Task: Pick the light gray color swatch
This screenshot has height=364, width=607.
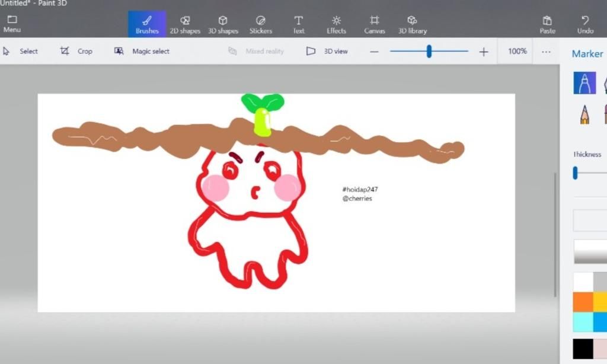Action: pos(600,282)
